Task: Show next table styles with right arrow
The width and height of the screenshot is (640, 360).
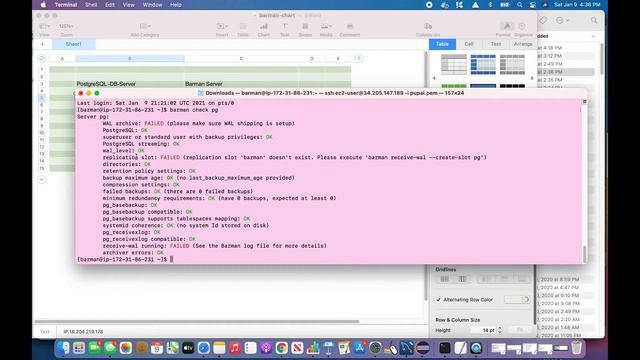Action: (532, 78)
